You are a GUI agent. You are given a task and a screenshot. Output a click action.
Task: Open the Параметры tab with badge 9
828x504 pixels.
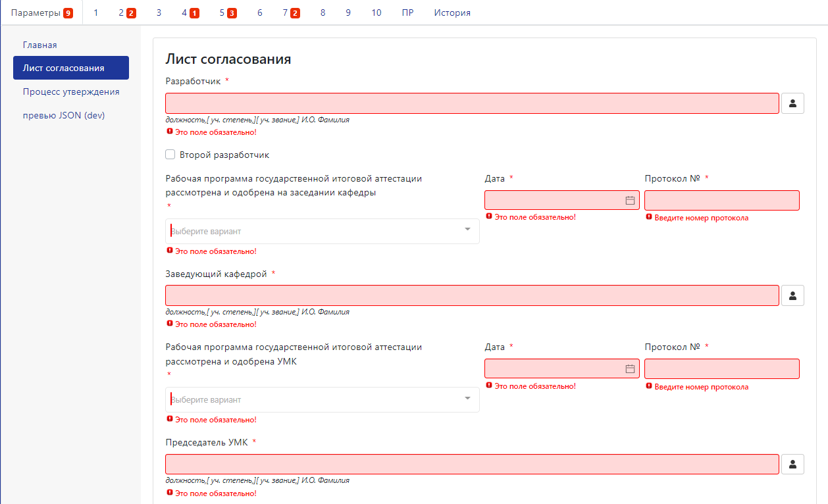tap(42, 13)
